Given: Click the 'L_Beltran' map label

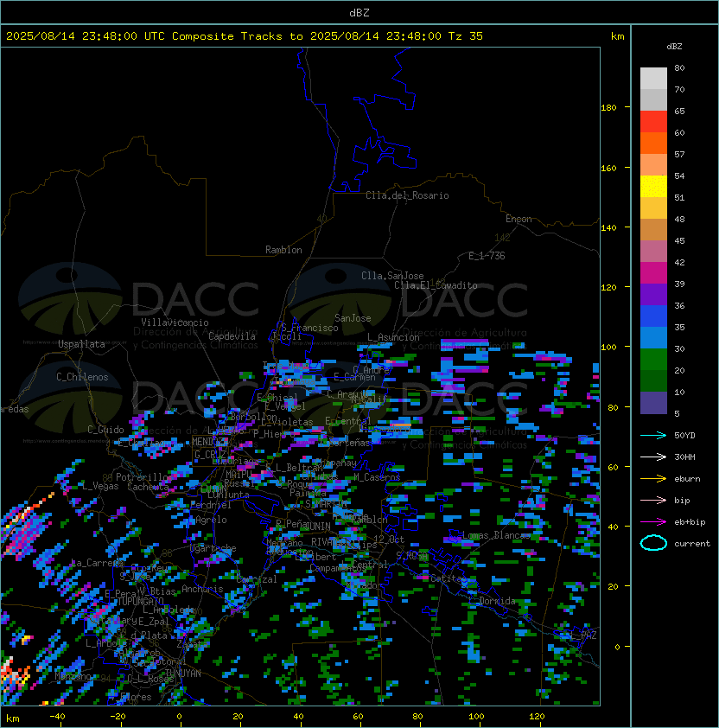Looking at the screenshot, I should point(298,468).
